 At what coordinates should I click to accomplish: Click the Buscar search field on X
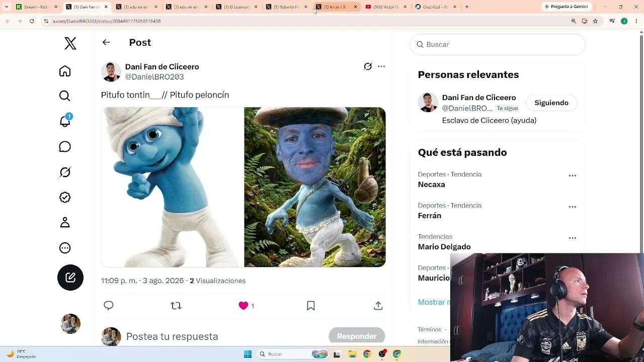(498, 44)
